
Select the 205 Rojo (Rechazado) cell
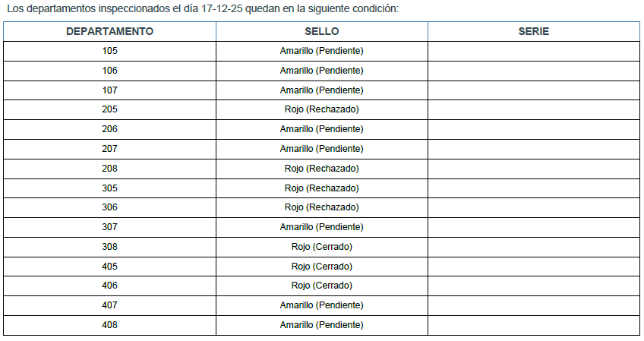[x=321, y=109]
